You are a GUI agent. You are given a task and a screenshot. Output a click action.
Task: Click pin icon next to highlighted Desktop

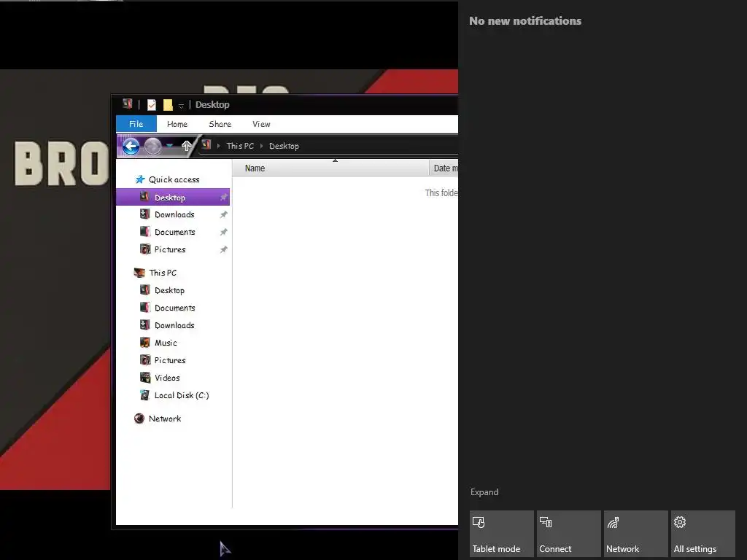(x=223, y=197)
